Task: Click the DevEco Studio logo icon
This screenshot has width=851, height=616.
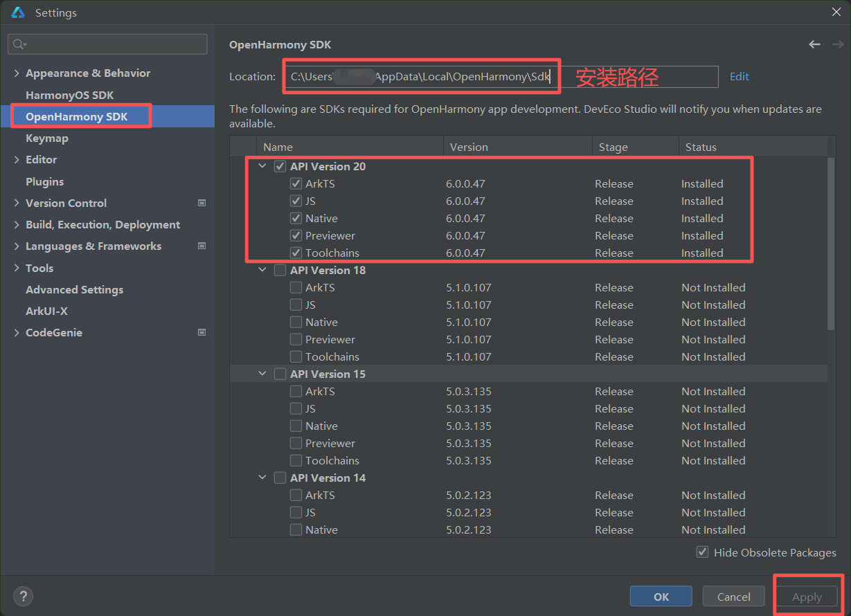Action: [18, 12]
